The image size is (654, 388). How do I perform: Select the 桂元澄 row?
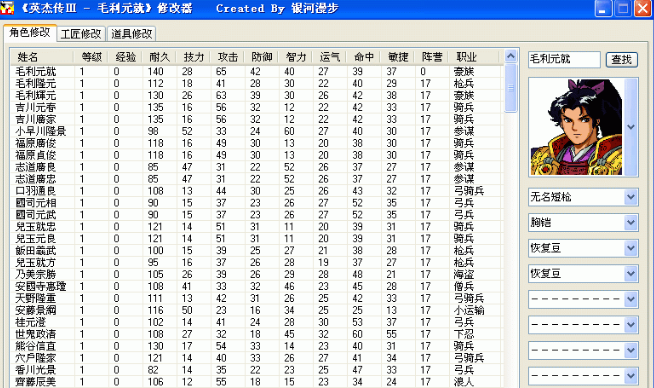pos(256,322)
